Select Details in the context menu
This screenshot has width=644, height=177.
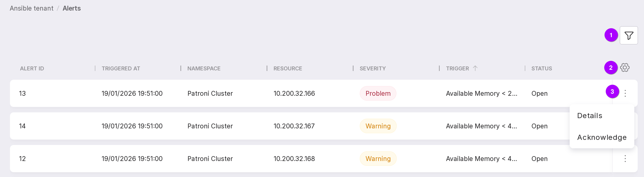tap(589, 116)
